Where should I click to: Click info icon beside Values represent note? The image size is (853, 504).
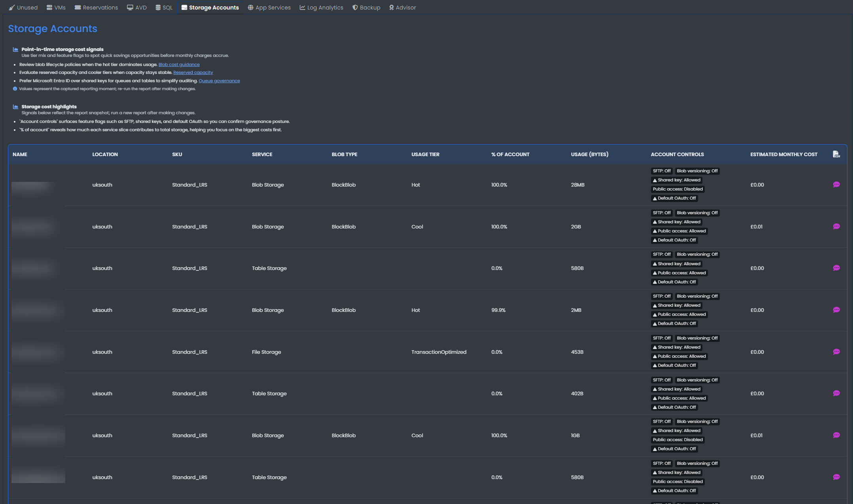point(15,89)
